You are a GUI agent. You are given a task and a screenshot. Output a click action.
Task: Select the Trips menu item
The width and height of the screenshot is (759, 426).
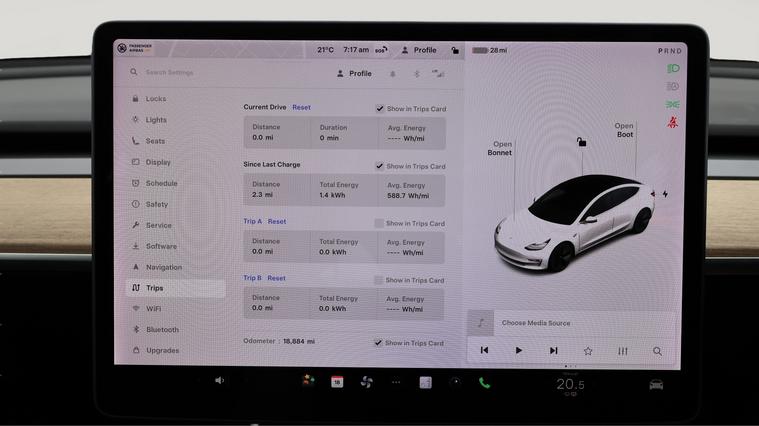click(175, 288)
